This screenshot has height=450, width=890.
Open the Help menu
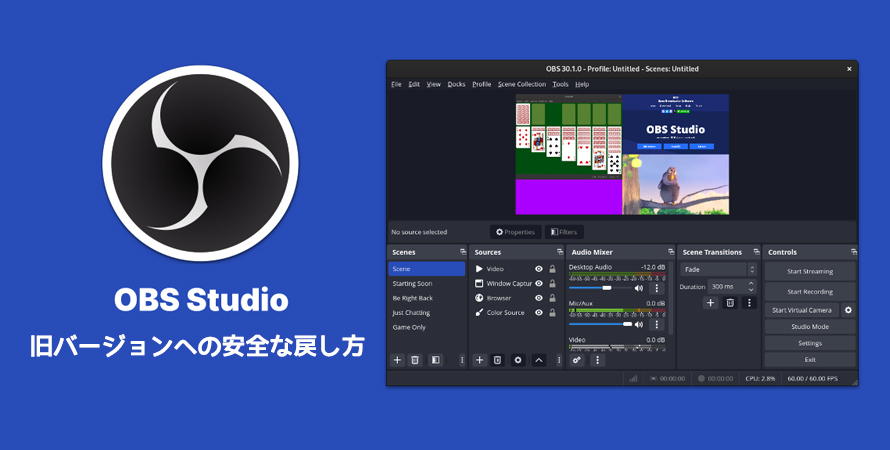click(x=582, y=84)
